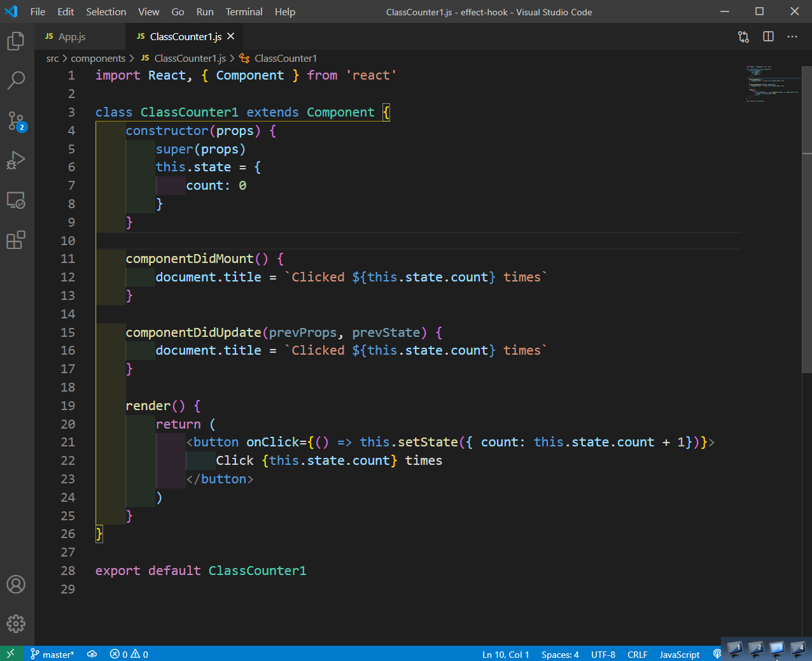Click 'export default' on line 28

click(148, 571)
